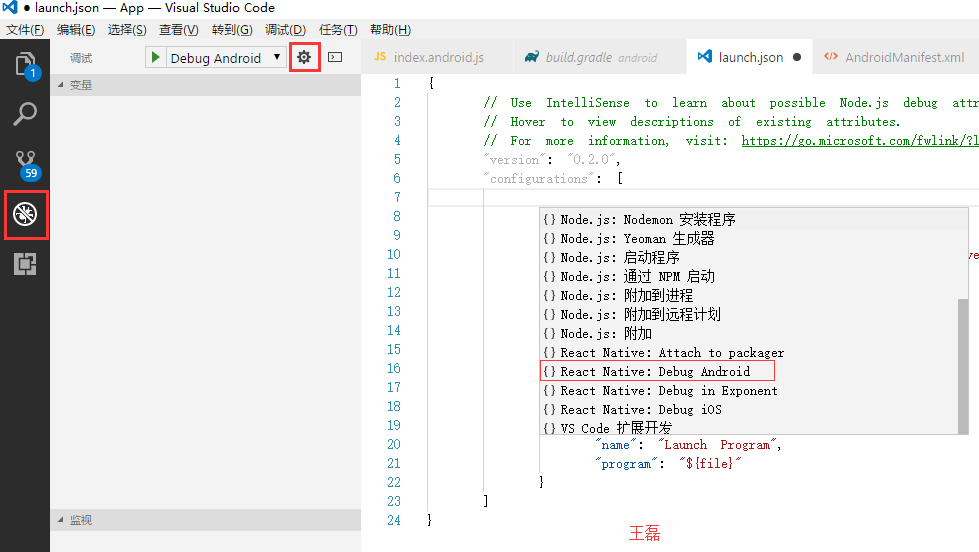Open the Debug Console icon
Screen dimensions: 979x552
click(x=335, y=58)
